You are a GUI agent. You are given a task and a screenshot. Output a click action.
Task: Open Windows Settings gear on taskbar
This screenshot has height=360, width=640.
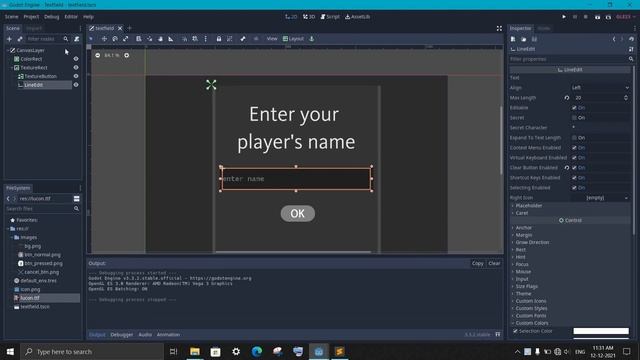(236, 351)
